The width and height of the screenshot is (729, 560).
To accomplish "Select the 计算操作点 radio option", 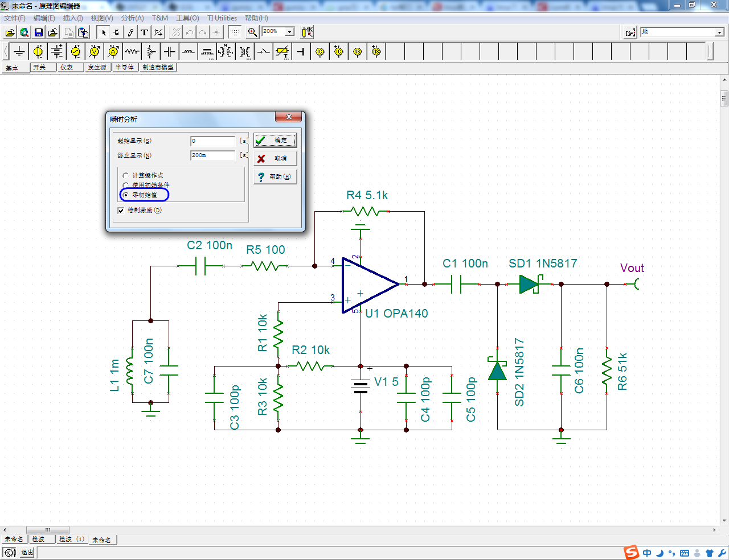I will 126,175.
